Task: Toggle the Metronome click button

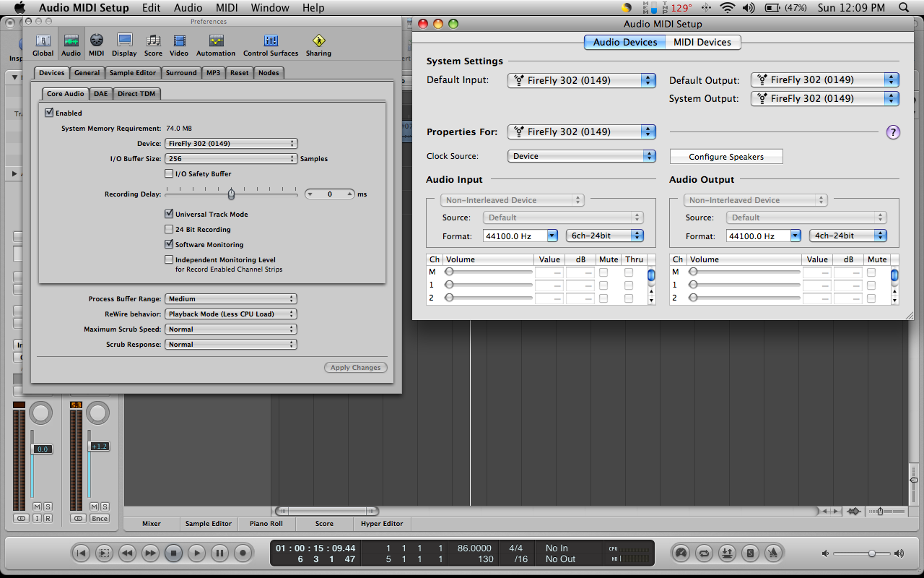Action: (774, 553)
